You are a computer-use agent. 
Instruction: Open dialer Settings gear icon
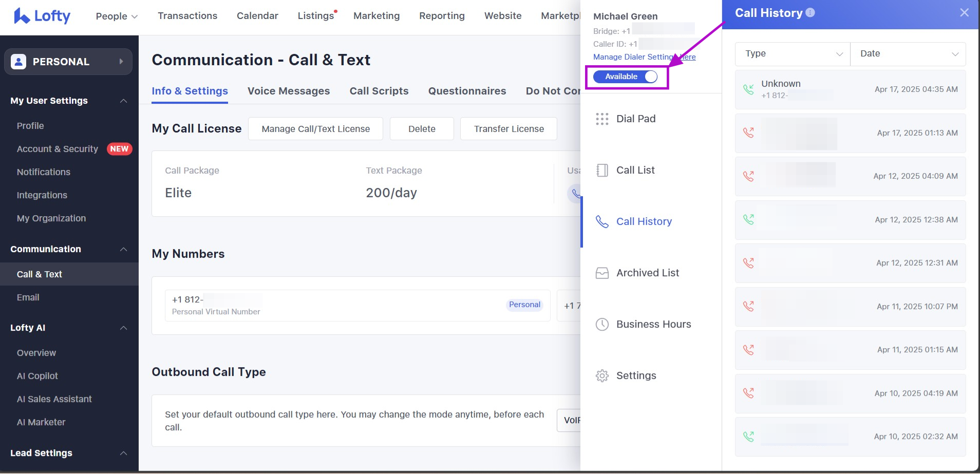click(x=602, y=376)
